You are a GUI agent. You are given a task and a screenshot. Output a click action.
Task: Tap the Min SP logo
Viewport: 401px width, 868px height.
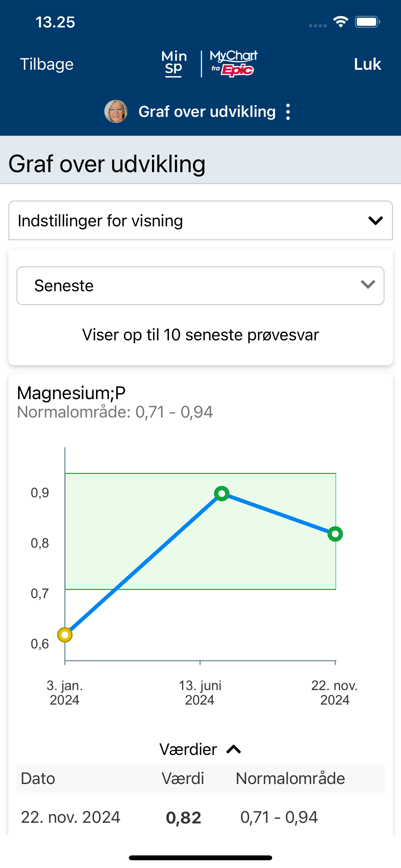coord(174,64)
